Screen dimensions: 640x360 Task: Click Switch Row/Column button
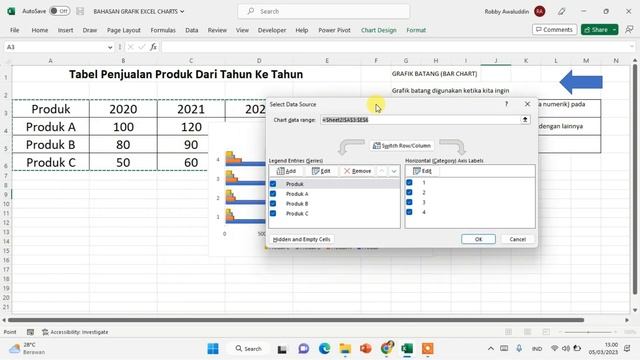[x=402, y=146]
